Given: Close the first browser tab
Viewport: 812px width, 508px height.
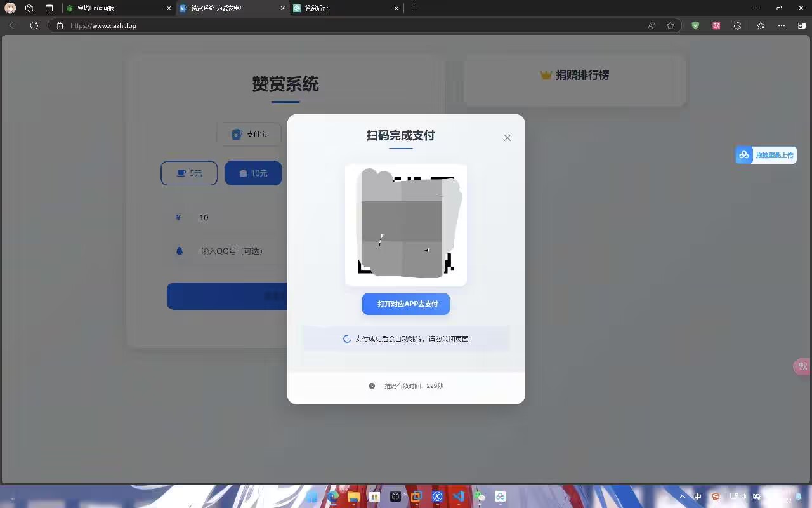Looking at the screenshot, I should pos(169,8).
